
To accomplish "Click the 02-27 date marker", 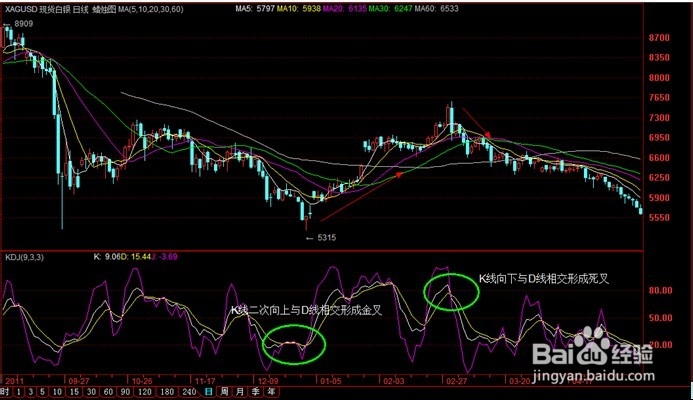I will [456, 381].
